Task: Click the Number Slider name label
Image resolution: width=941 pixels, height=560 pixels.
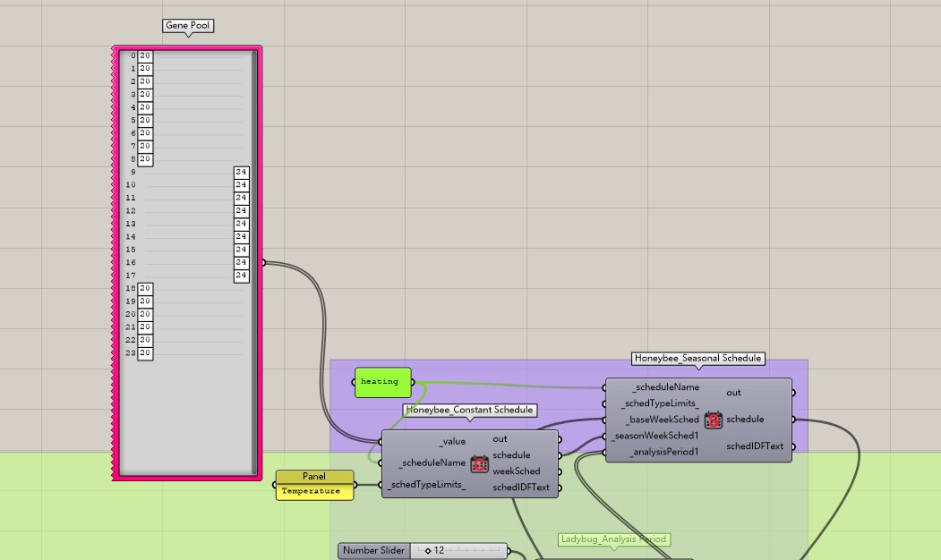Action: [x=374, y=550]
